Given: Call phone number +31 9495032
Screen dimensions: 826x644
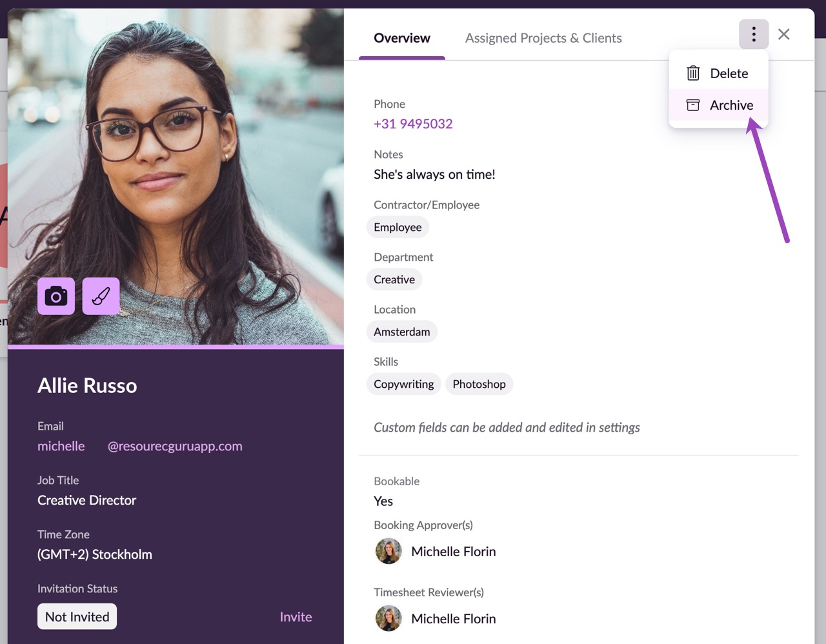Looking at the screenshot, I should [x=413, y=124].
